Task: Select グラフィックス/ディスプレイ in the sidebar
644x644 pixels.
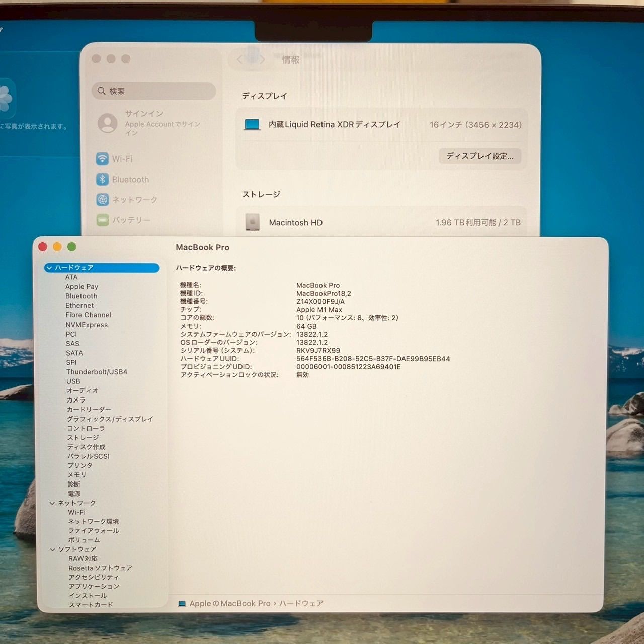Action: (110, 419)
